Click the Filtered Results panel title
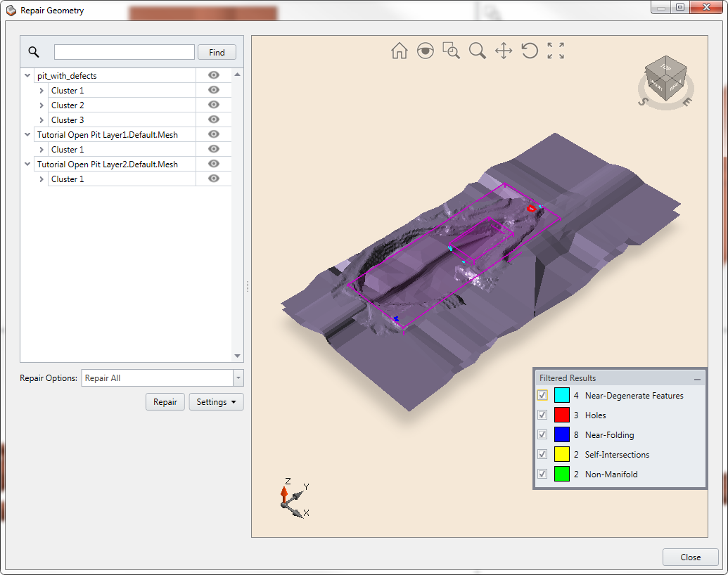Screen dimensions: 728x575 coord(568,378)
